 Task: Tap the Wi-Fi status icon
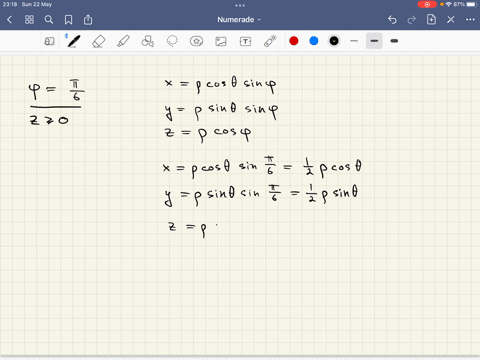click(448, 4)
